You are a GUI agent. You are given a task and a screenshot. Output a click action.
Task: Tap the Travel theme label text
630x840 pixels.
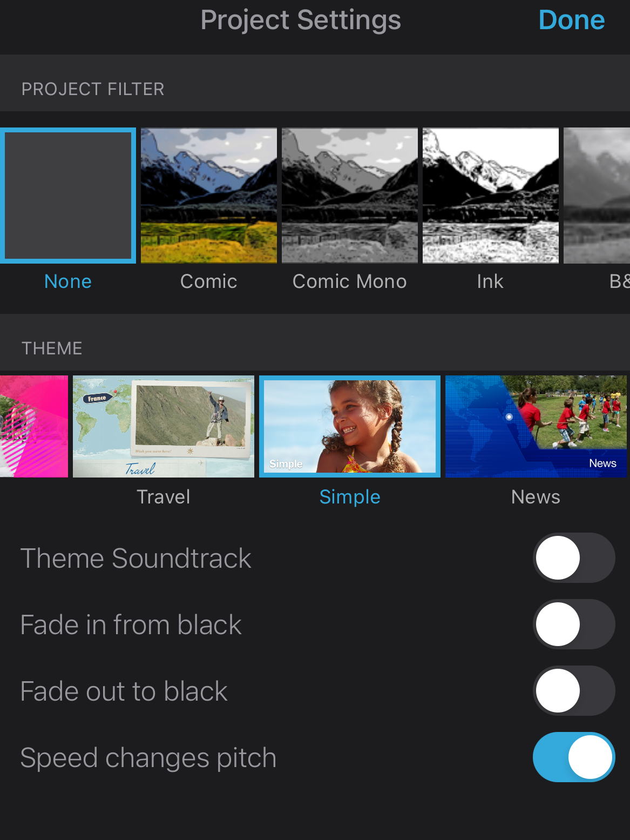point(164,497)
